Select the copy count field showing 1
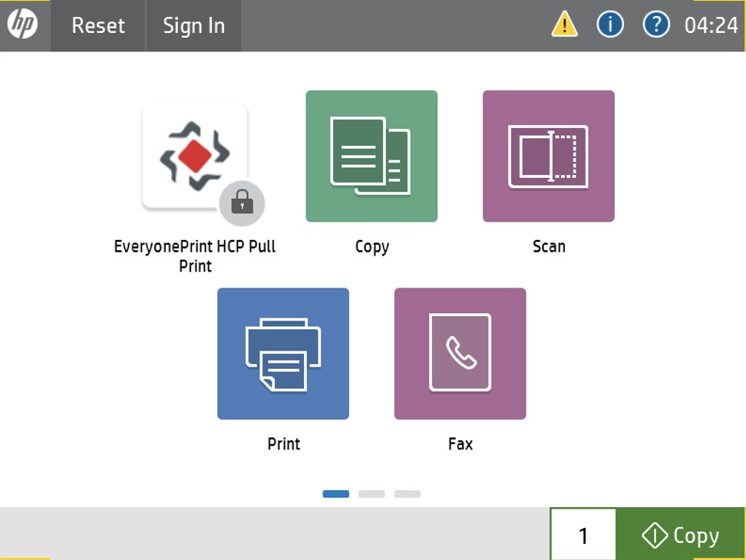This screenshot has width=746, height=560. coord(583,535)
